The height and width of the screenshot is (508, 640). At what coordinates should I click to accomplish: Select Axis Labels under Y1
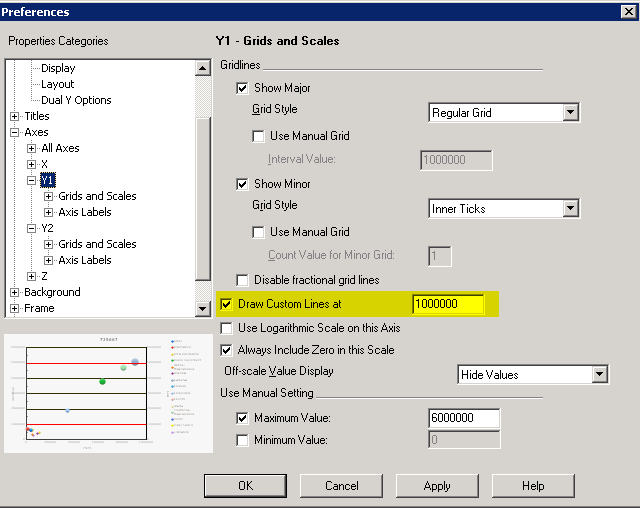coord(84,212)
